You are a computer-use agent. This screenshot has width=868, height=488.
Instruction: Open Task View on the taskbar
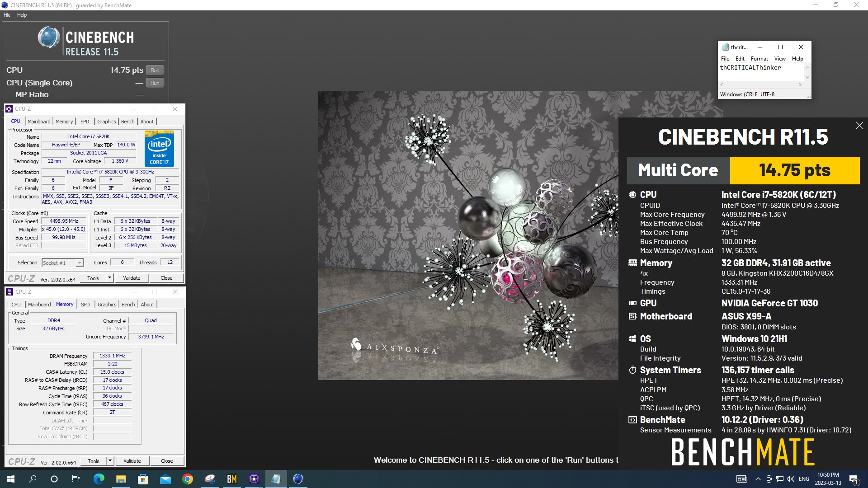(76, 479)
